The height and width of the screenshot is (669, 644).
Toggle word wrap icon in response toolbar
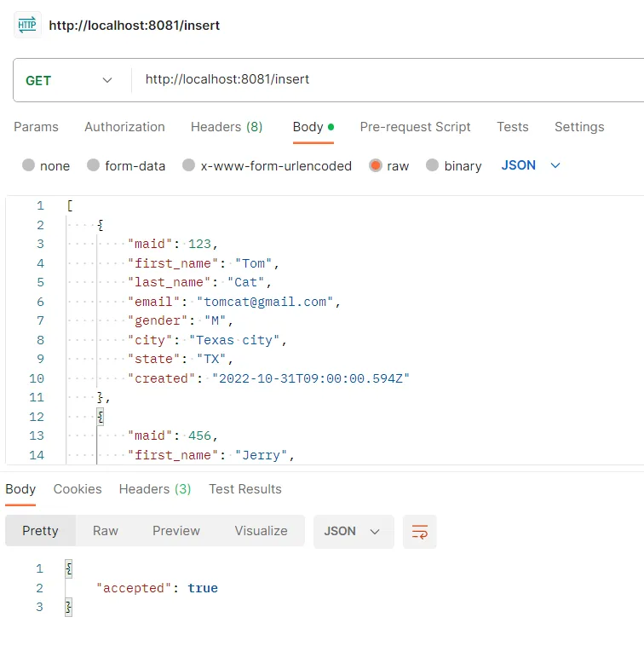[420, 532]
